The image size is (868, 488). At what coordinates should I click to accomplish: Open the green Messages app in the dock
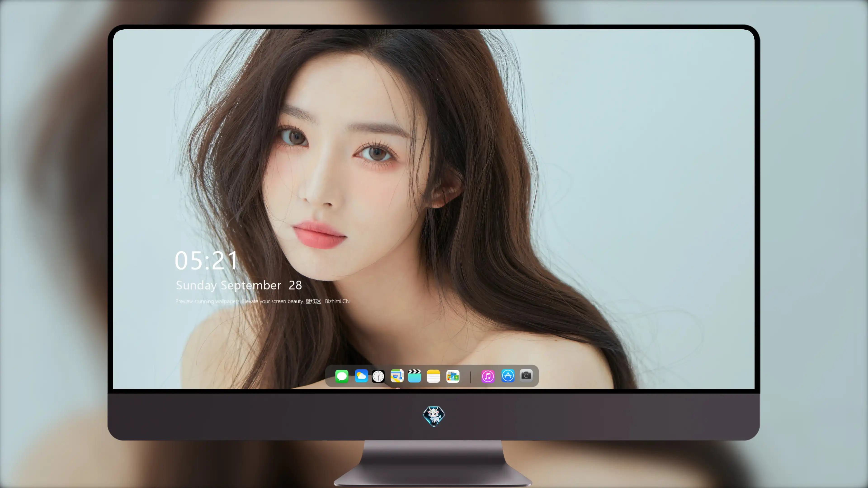tap(342, 376)
